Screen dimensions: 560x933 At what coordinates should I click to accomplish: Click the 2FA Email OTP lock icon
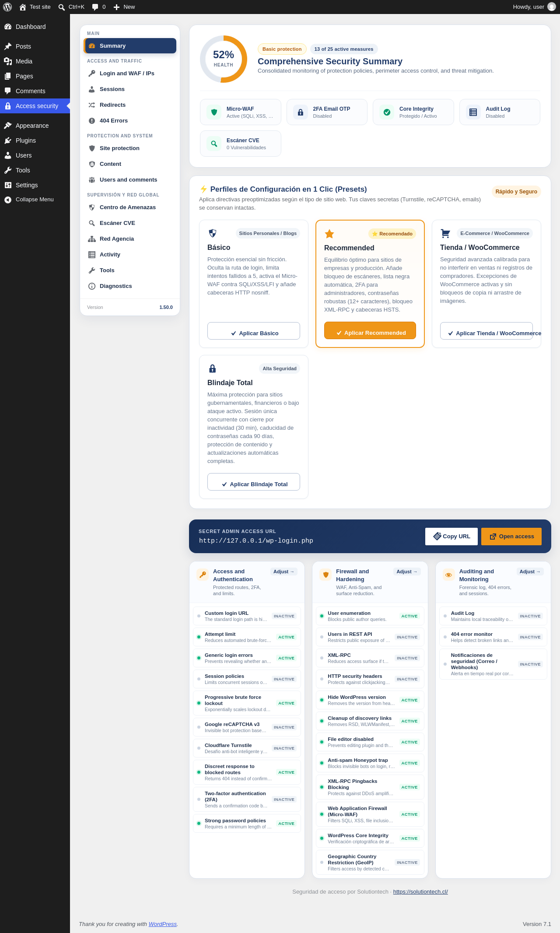(x=301, y=112)
